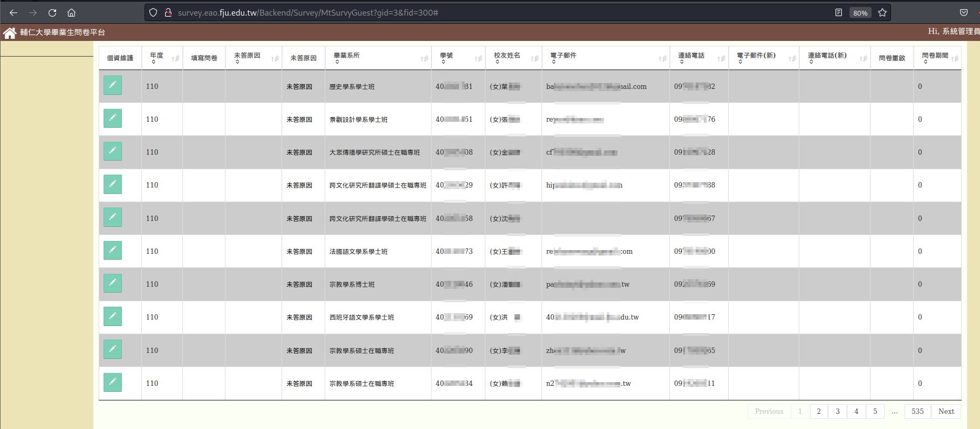
Task: Go to pagination page 3
Action: pos(838,411)
